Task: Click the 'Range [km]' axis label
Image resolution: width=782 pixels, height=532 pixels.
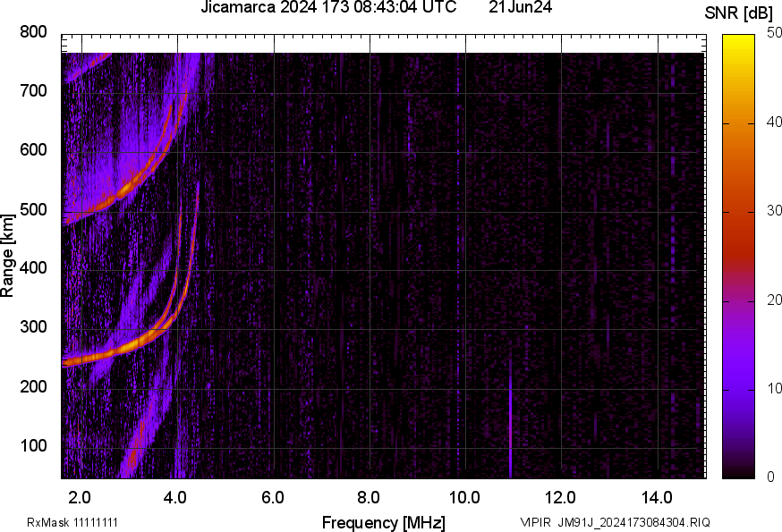Action: click(7, 256)
